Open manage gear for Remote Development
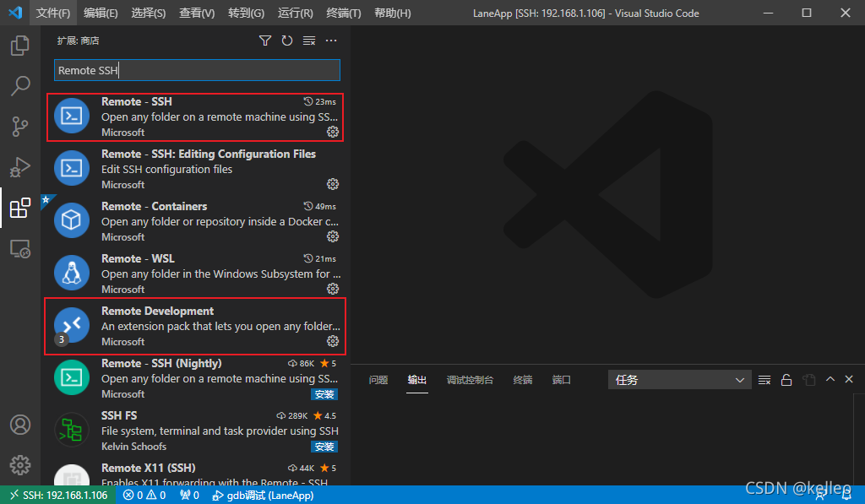Viewport: 865px width, 504px height. click(333, 341)
